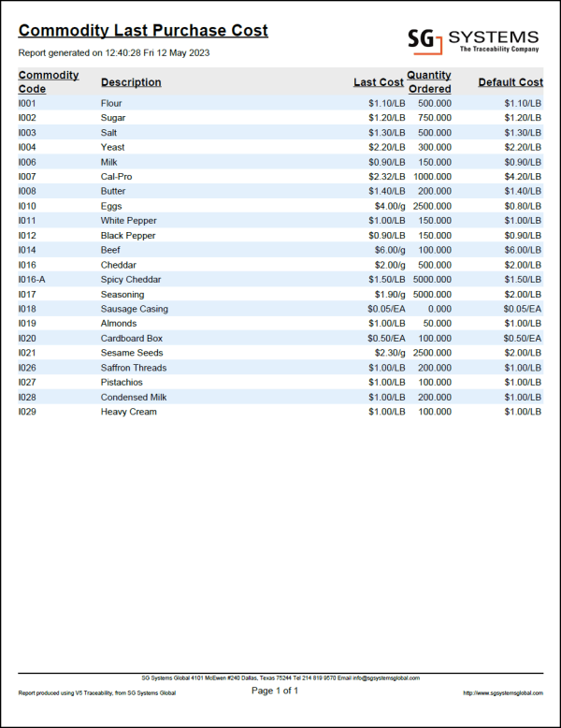Click the 750.000 quantity for Sugar
Screen dimensions: 561x728
pyautogui.click(x=435, y=118)
